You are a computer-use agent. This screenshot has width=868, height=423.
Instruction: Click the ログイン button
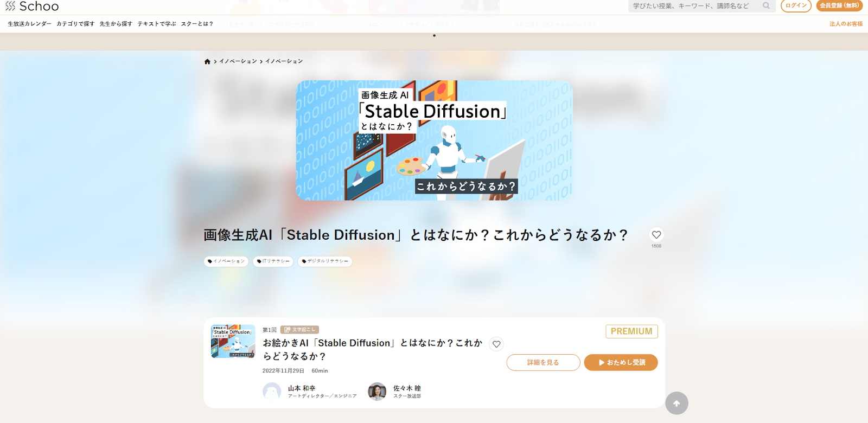point(796,6)
